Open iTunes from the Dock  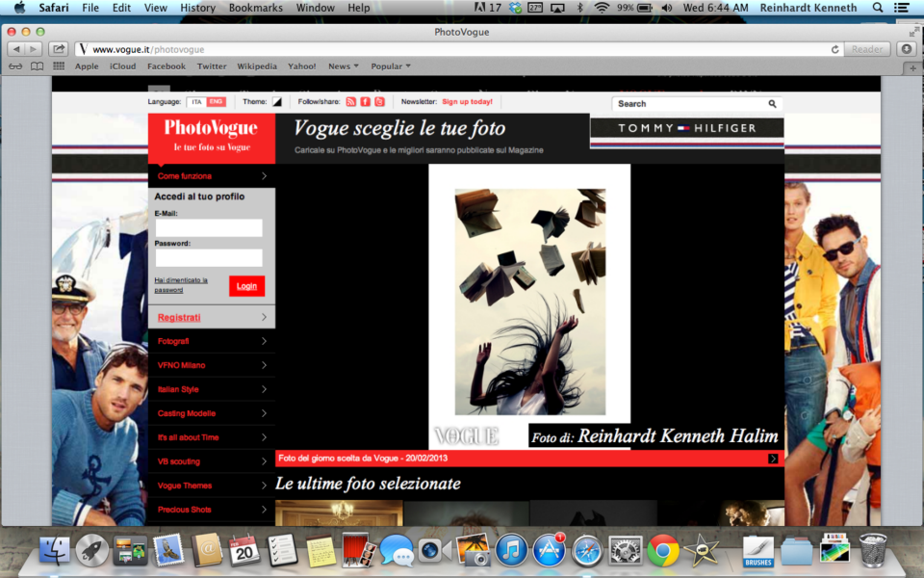point(511,550)
